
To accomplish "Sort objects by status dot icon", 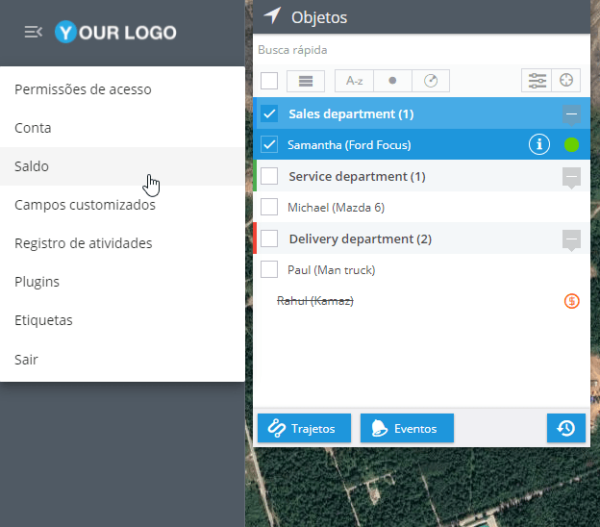I will (x=393, y=81).
